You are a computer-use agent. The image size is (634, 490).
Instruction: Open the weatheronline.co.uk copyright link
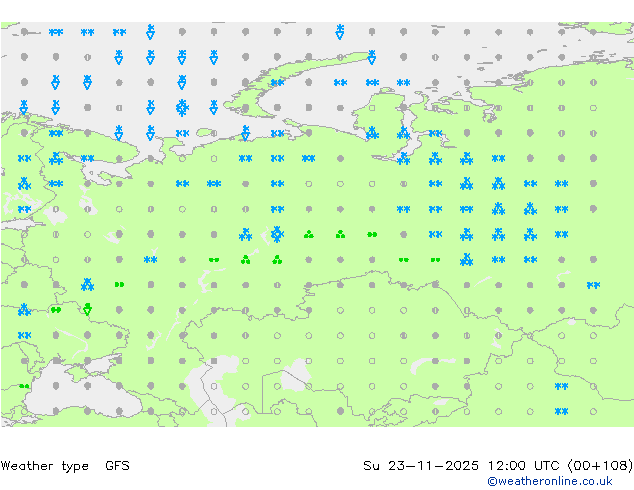click(549, 481)
